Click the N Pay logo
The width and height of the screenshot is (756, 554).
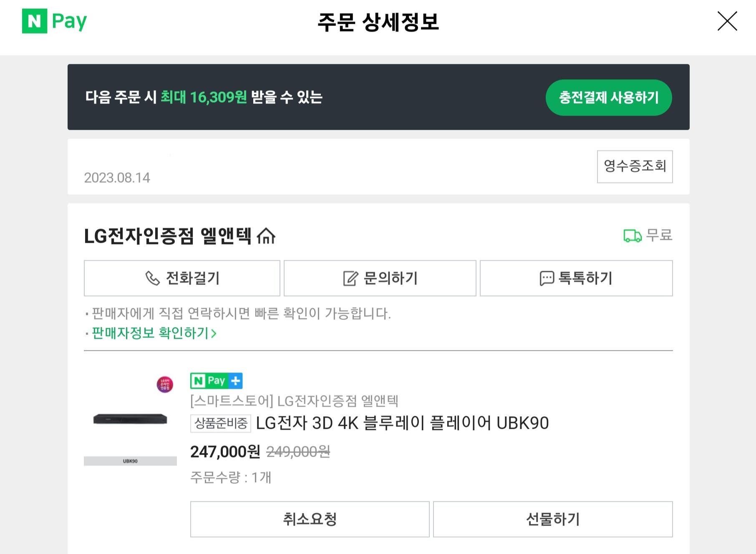click(x=55, y=21)
